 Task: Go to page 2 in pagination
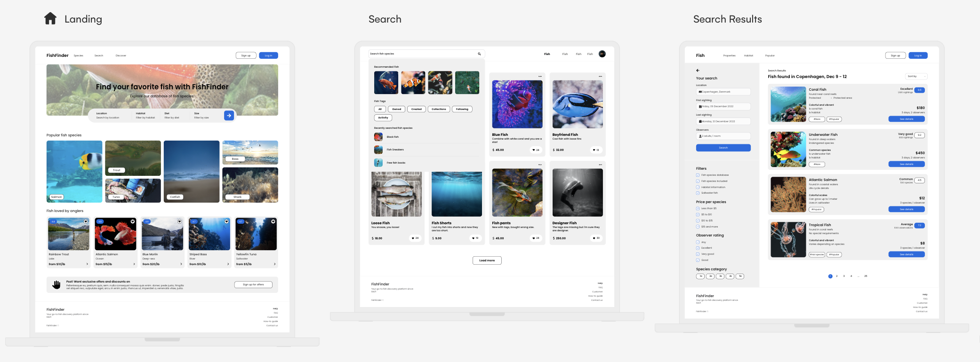836,276
